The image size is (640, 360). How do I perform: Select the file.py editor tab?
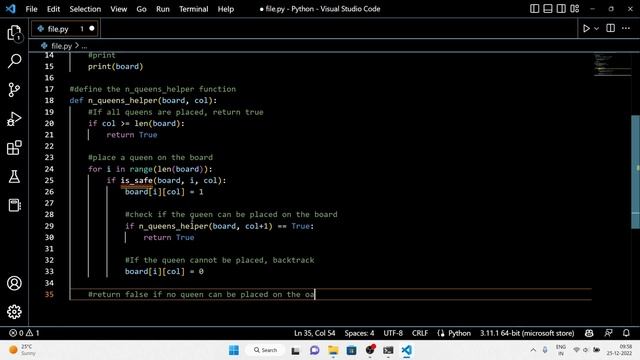(64, 29)
